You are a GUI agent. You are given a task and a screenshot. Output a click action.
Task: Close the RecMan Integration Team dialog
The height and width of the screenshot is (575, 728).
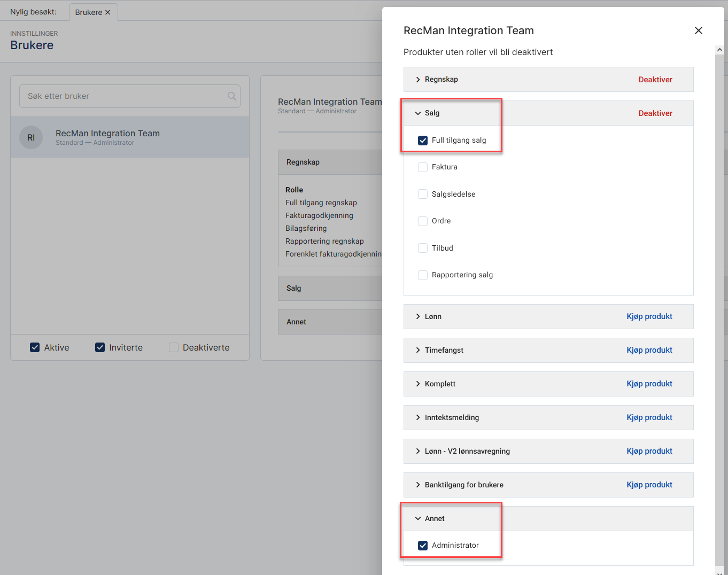[698, 30]
